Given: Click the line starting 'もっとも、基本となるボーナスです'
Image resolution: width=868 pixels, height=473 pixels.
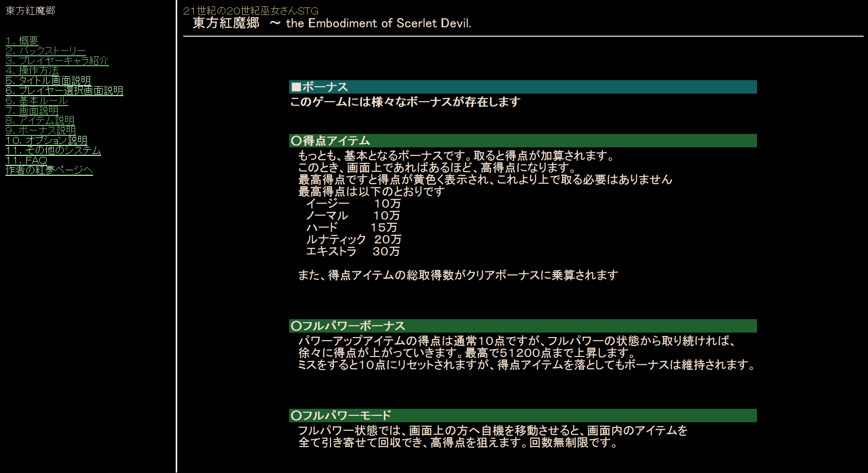Looking at the screenshot, I should pos(456,156).
